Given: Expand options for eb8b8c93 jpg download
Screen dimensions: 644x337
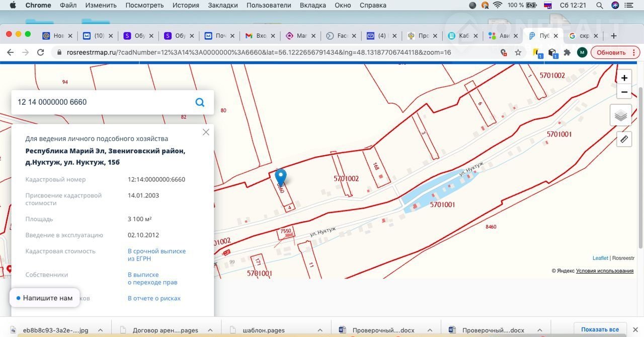Looking at the screenshot, I should coord(100,330).
